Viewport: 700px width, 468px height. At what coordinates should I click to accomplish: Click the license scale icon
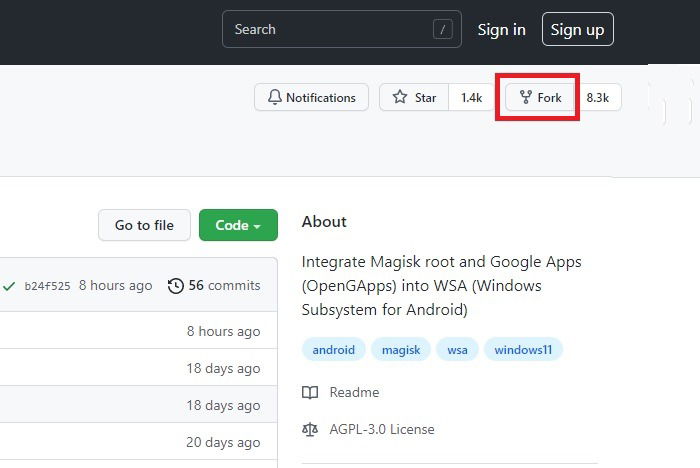[310, 430]
